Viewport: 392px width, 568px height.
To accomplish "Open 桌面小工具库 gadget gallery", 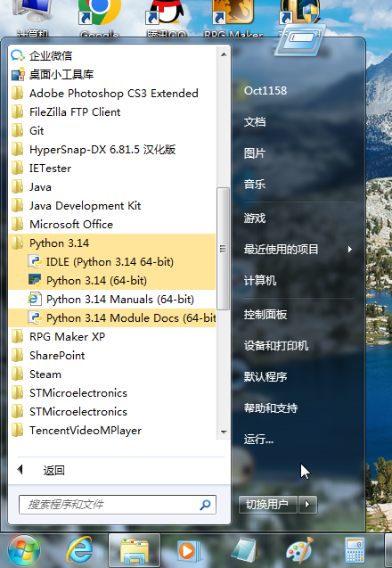I will [112, 74].
